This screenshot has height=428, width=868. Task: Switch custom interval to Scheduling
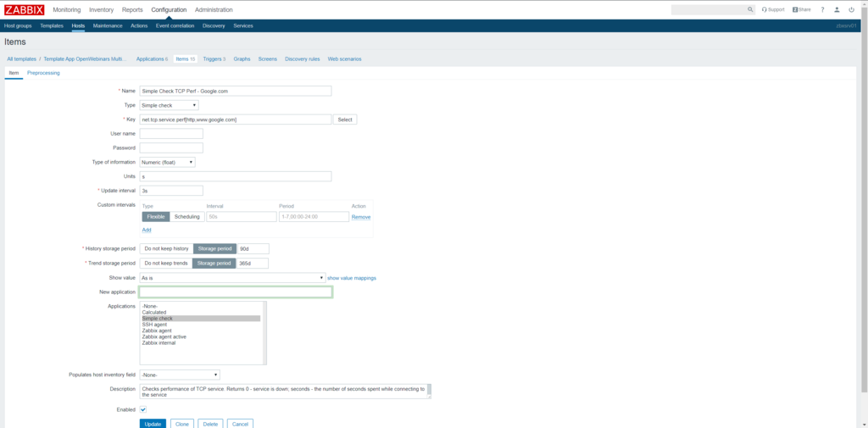tap(186, 216)
